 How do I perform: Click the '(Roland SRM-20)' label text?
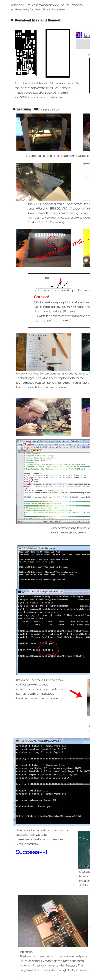pos(50,110)
